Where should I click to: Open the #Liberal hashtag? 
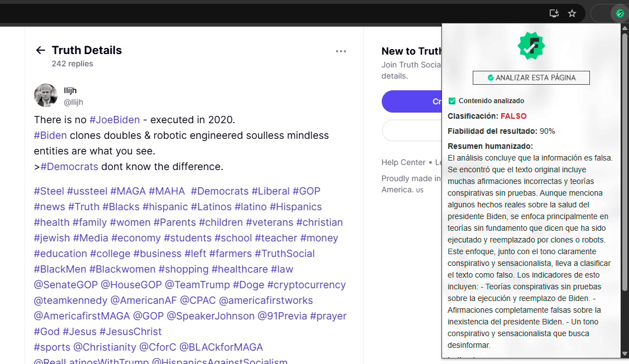tap(270, 191)
